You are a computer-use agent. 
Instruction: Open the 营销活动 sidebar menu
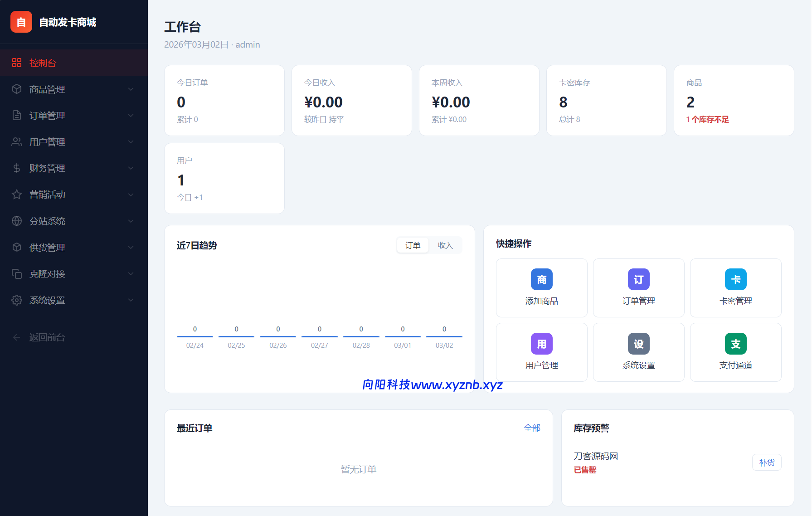click(47, 195)
